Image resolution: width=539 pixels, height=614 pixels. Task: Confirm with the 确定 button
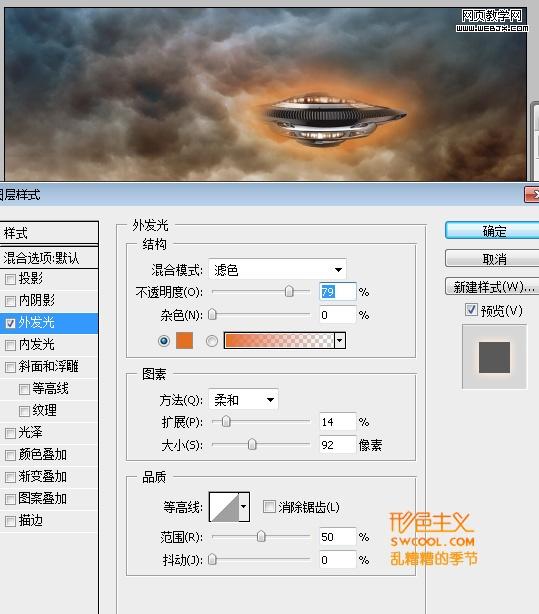click(x=492, y=231)
